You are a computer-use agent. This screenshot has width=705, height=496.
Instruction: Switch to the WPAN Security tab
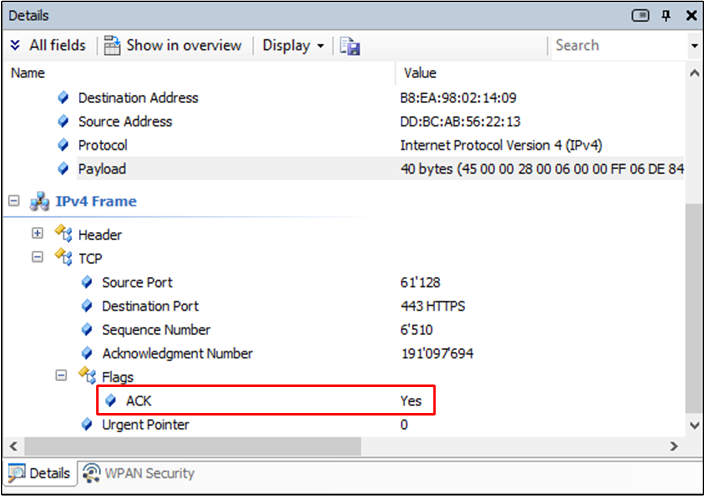click(139, 474)
